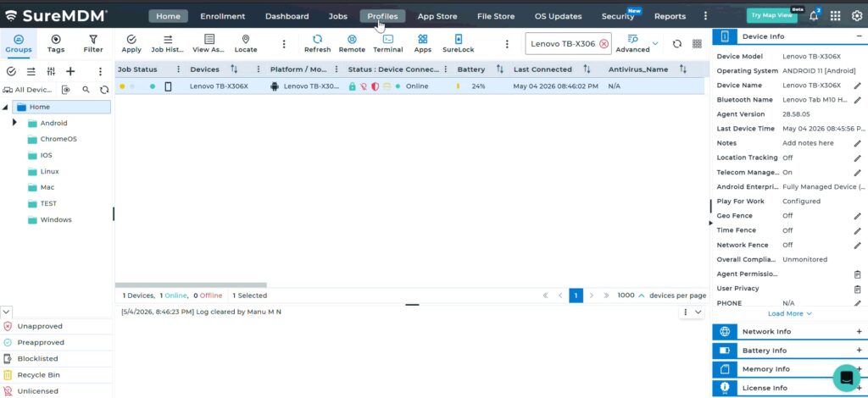Screen dimensions: 868x398
Task: Select the ChromeOS group
Action: pos(58,139)
